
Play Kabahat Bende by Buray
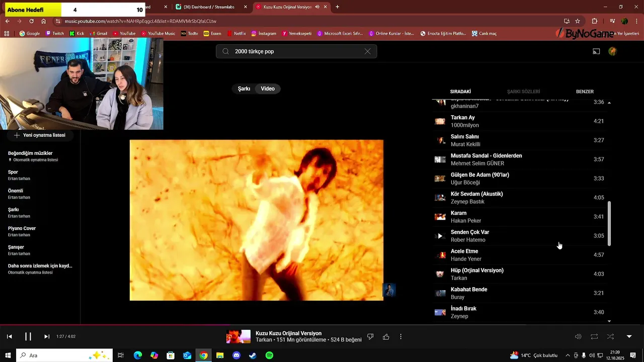coord(521,293)
